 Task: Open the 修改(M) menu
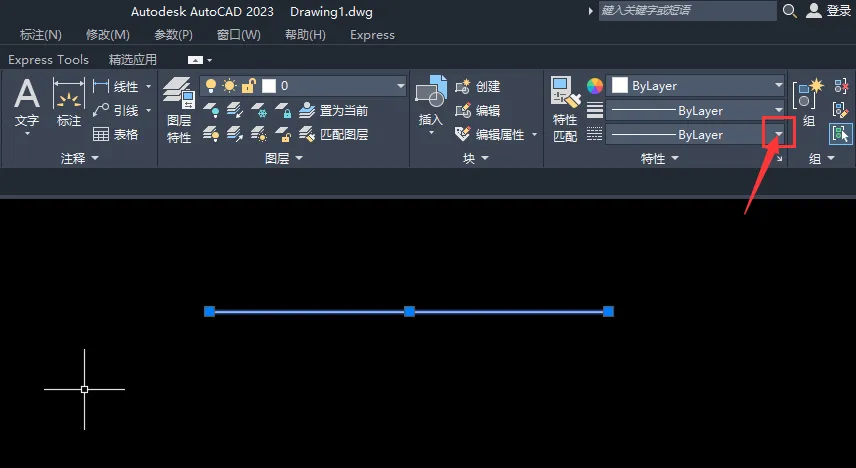(108, 34)
